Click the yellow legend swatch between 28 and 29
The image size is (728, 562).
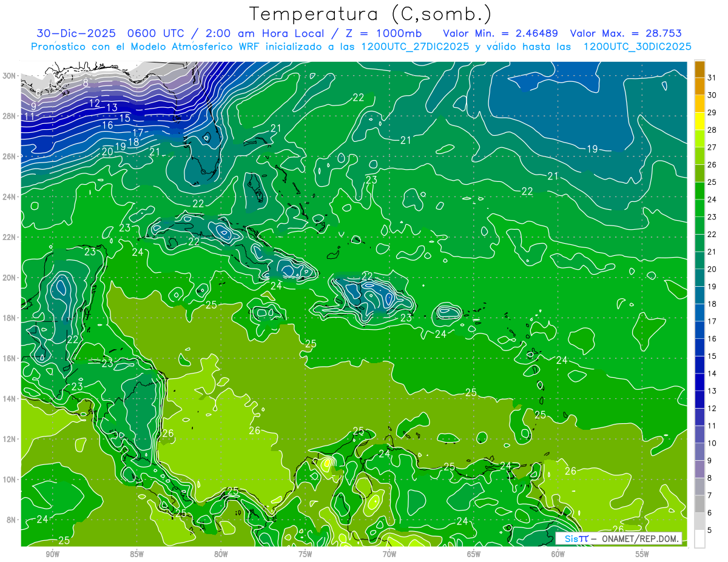699,121
